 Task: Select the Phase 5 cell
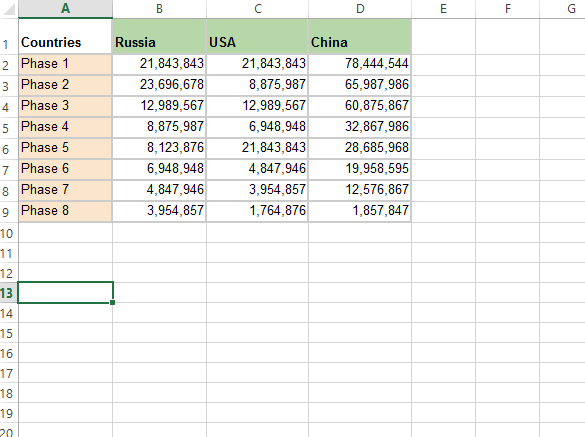(x=65, y=148)
